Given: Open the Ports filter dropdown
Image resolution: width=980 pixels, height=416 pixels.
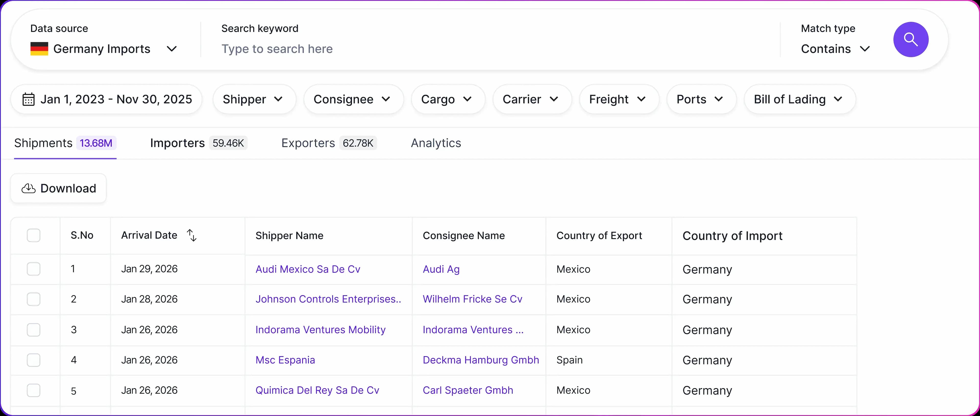Looking at the screenshot, I should [701, 99].
